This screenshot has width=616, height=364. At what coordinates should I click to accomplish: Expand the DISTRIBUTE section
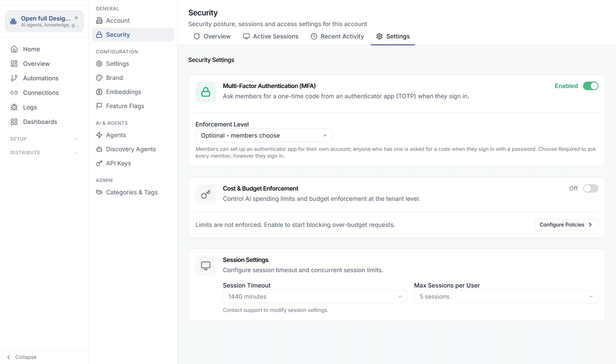tap(44, 153)
